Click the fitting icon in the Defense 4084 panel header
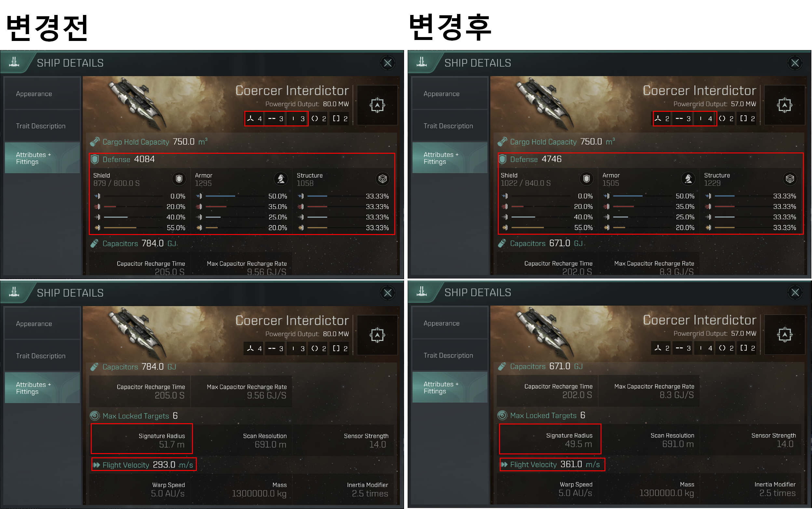Viewport: 812px width, 509px height. pyautogui.click(x=377, y=105)
